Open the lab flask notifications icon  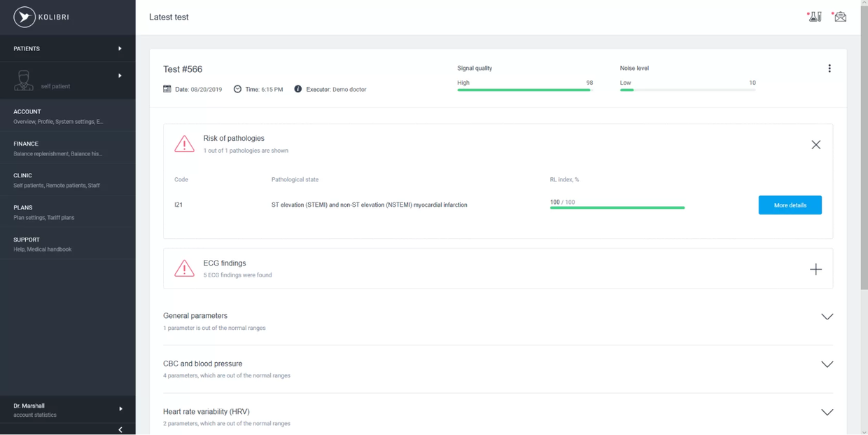(x=815, y=17)
